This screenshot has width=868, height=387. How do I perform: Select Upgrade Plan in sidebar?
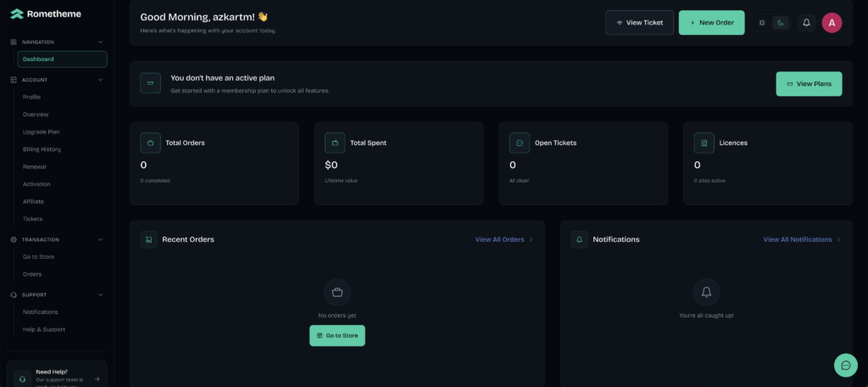click(x=41, y=132)
